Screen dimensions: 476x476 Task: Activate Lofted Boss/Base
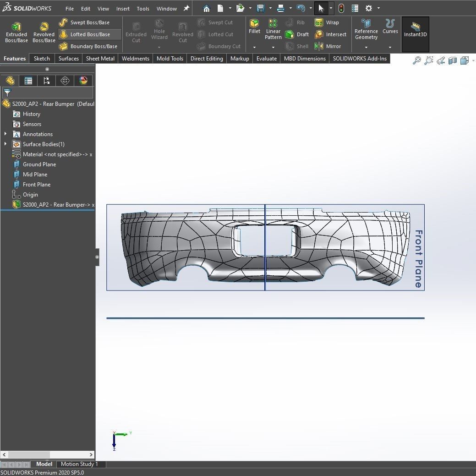coord(90,34)
